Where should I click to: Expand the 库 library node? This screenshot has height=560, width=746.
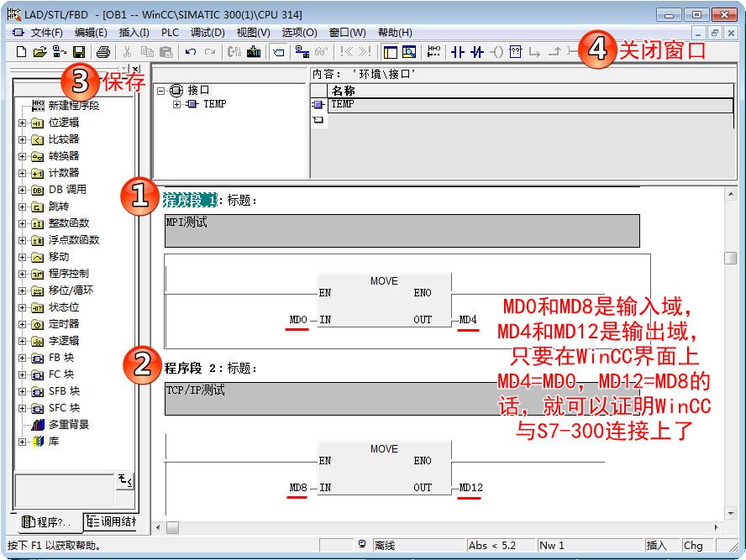(22, 442)
